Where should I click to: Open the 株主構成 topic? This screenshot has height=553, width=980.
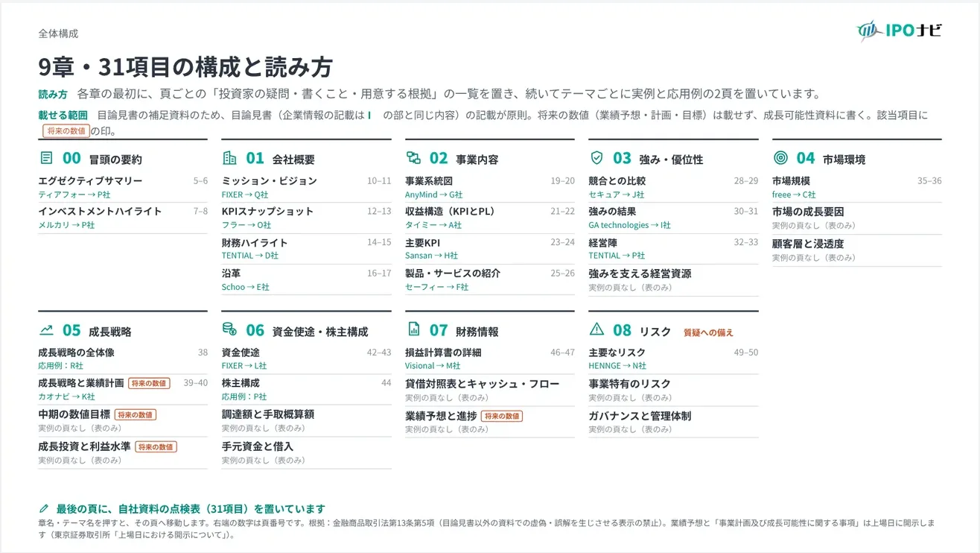pos(241,383)
